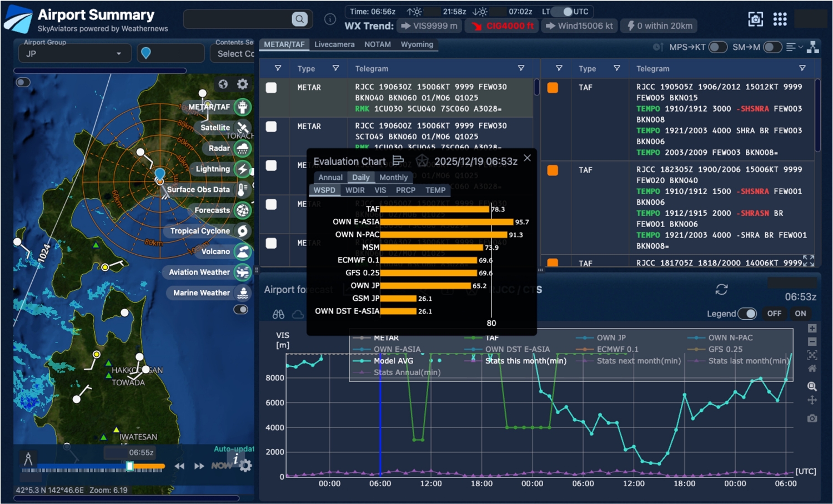
Task: Select the Tropical Cyclone icon
Action: pos(243,231)
